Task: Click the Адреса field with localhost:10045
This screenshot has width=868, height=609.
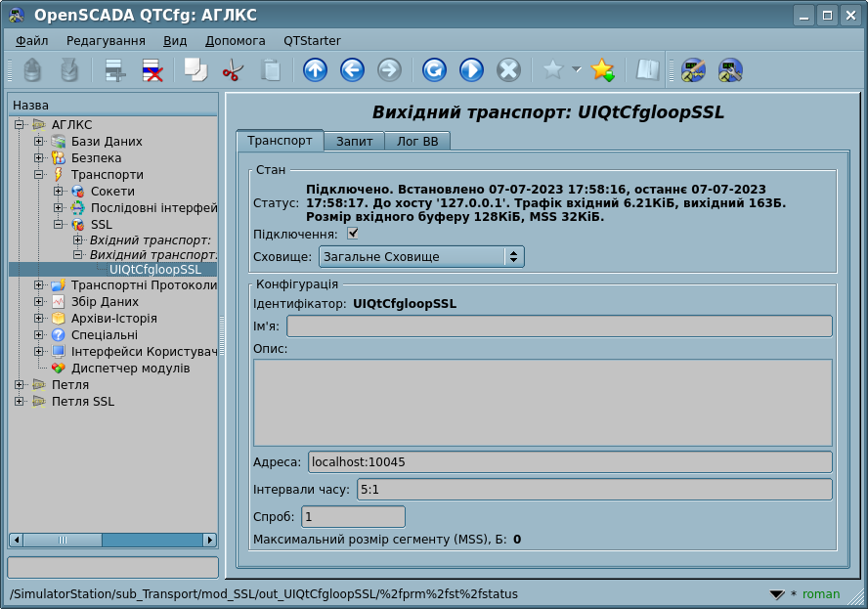Action: (x=570, y=461)
